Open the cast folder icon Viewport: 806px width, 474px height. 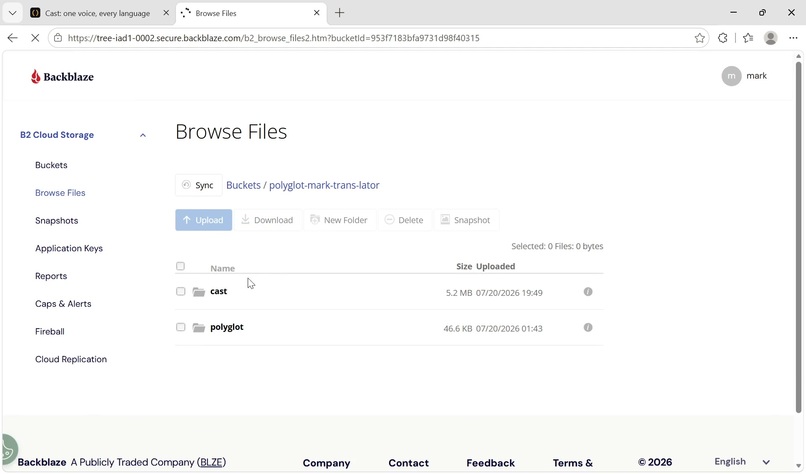tap(199, 292)
